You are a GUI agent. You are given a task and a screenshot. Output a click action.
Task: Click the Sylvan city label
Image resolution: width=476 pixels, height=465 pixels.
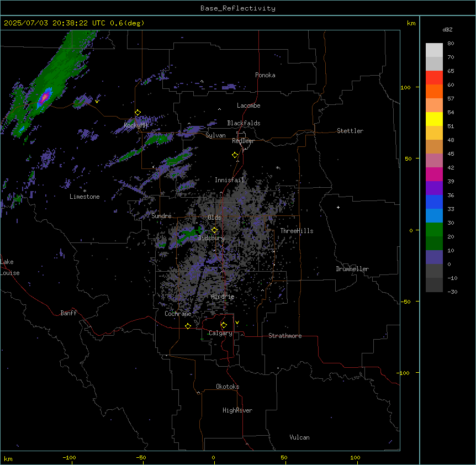(x=215, y=135)
